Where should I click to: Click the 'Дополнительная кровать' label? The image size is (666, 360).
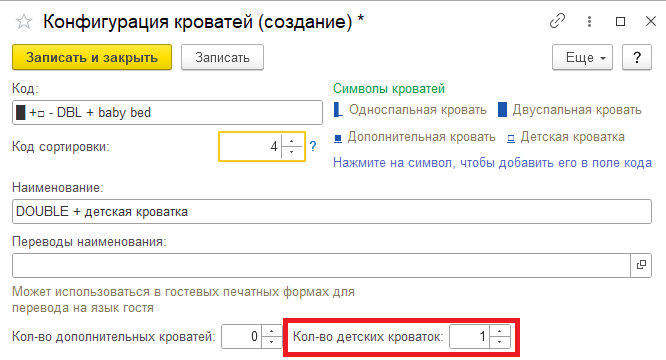pyautogui.click(x=421, y=137)
